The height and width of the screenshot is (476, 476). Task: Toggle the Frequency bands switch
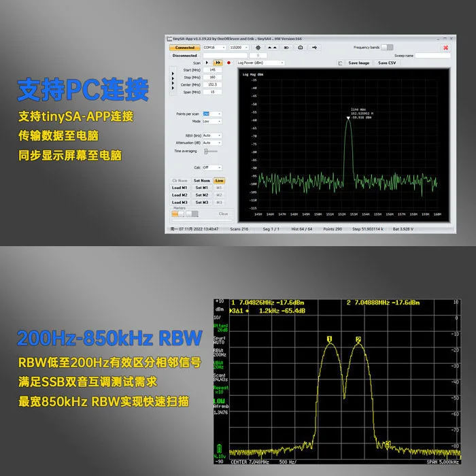tap(387, 48)
